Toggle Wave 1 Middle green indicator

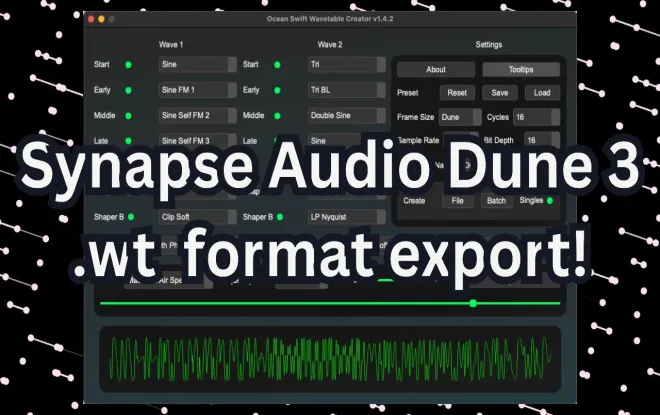(128, 116)
